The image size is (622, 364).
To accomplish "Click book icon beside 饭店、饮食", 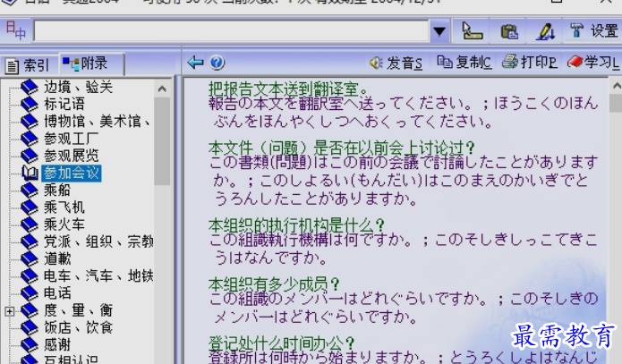I will (x=30, y=327).
